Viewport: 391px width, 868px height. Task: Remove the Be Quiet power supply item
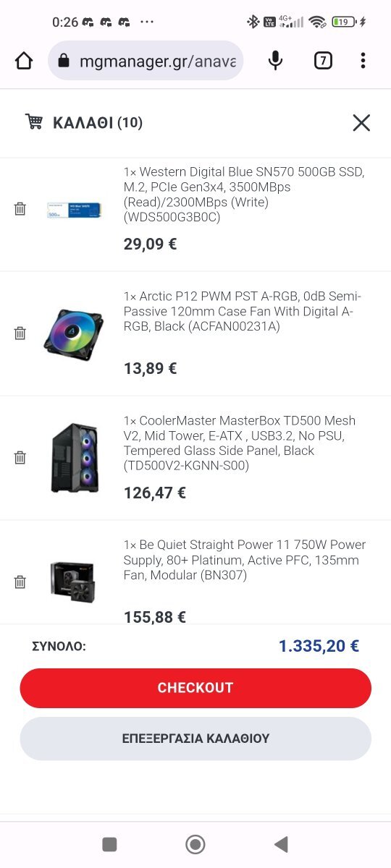coord(20,582)
